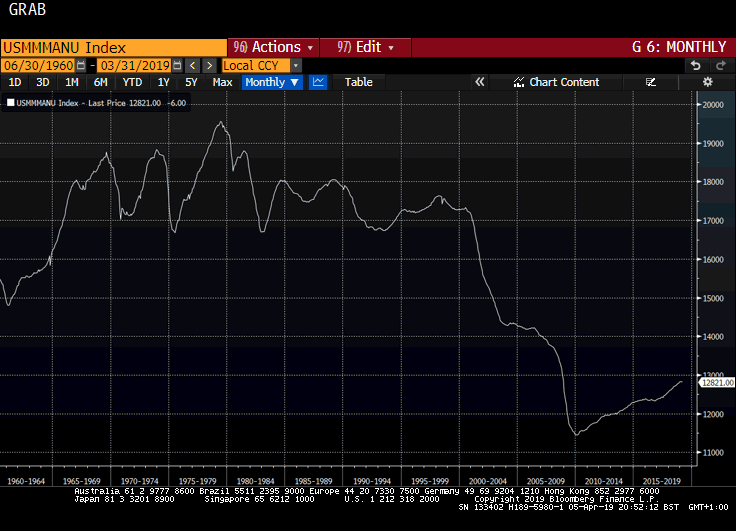This screenshot has width=736, height=531.
Task: Open start date calendar picker icon
Action: click(x=80, y=65)
